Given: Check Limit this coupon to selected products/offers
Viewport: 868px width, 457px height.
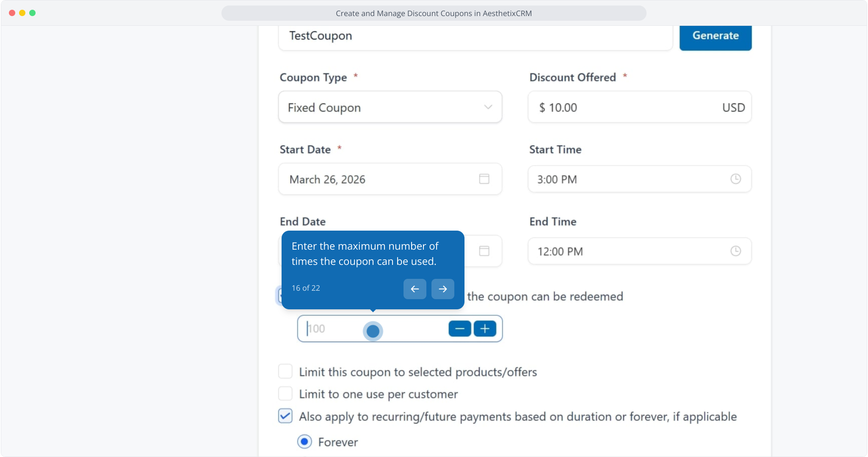Looking at the screenshot, I should pos(285,372).
